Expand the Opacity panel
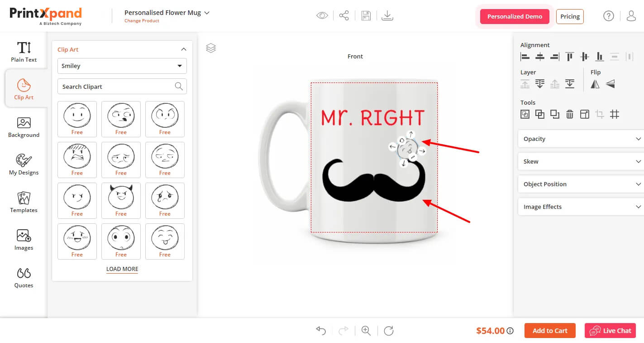 pyautogui.click(x=581, y=139)
